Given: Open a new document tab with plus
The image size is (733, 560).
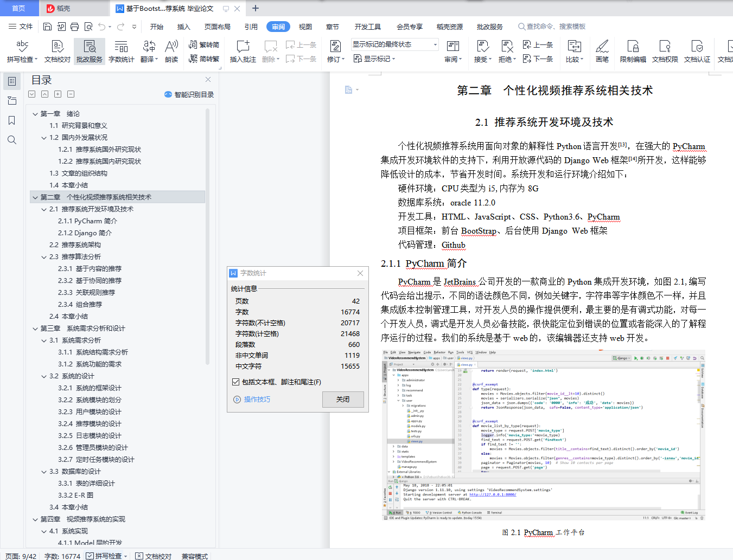Looking at the screenshot, I should click(x=256, y=8).
